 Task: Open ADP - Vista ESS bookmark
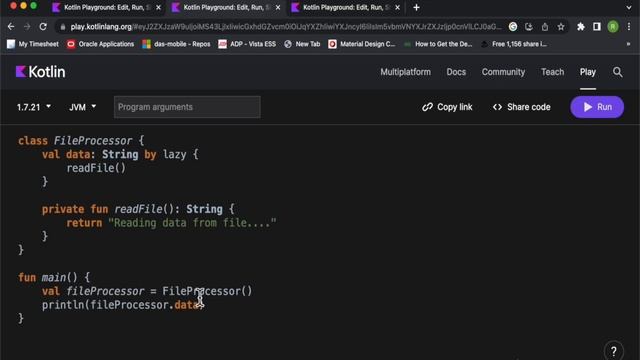pos(247,44)
